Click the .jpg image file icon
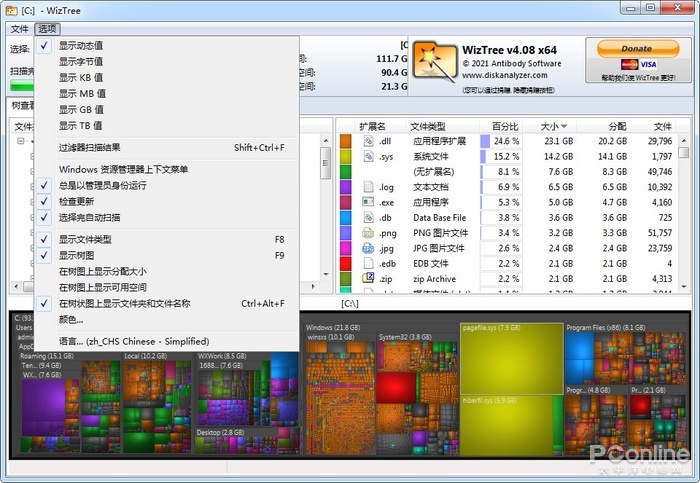 click(368, 248)
